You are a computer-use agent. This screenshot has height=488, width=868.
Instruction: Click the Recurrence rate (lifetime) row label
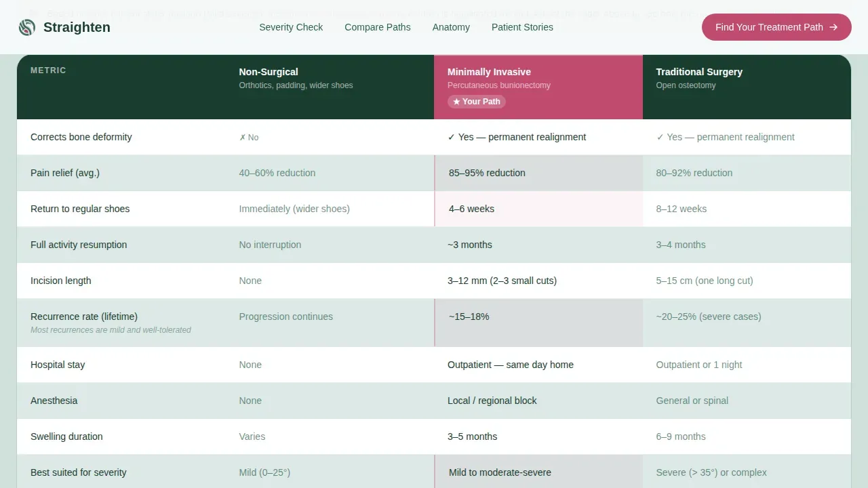tap(84, 317)
